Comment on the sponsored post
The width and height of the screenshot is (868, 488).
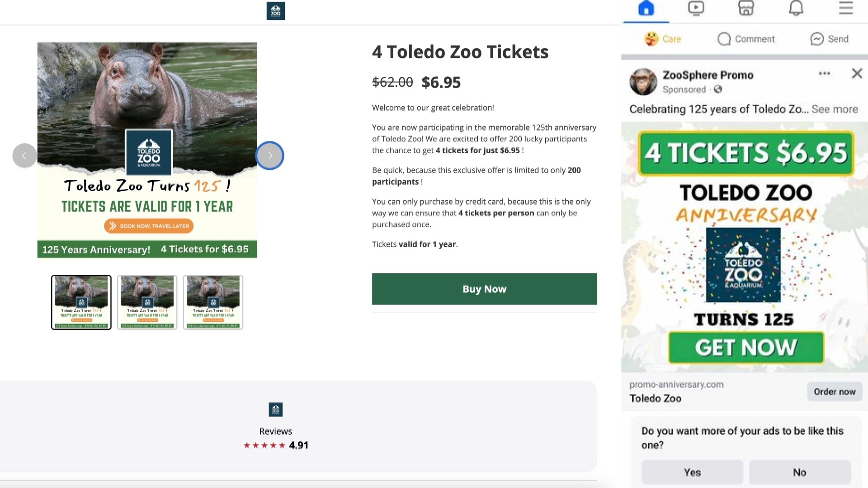(x=745, y=39)
